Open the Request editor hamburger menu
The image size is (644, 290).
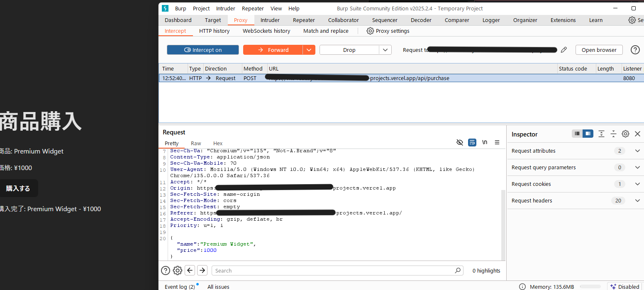[497, 142]
